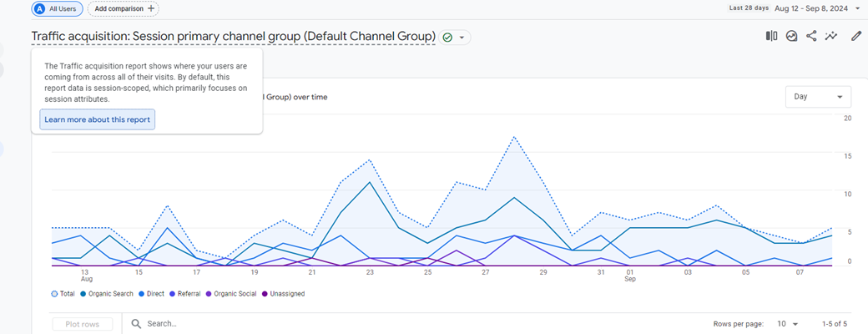Click Learn more about this report

click(97, 119)
